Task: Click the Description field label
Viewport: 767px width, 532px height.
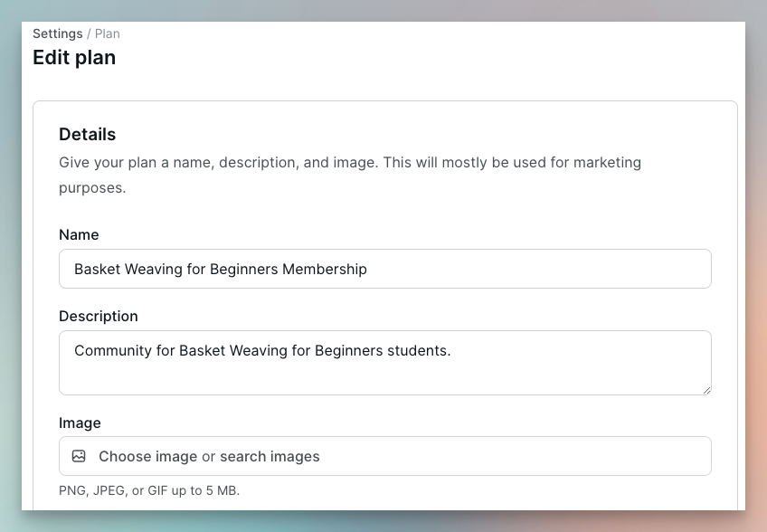Action: [99, 316]
